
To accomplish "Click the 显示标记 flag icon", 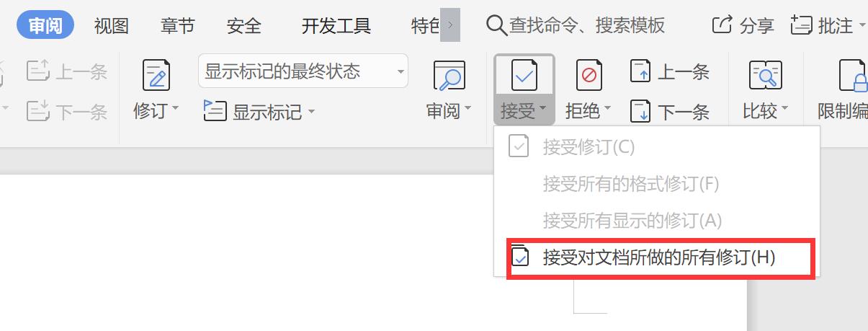I will [215, 111].
